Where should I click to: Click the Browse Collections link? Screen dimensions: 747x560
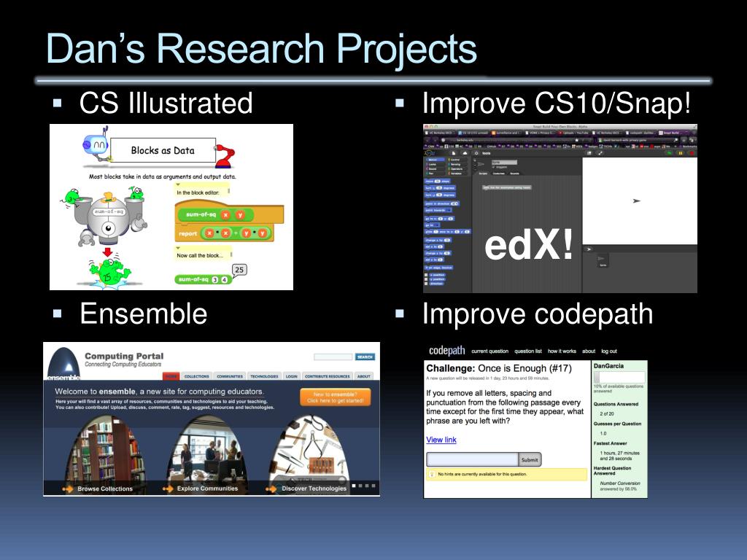(105, 489)
